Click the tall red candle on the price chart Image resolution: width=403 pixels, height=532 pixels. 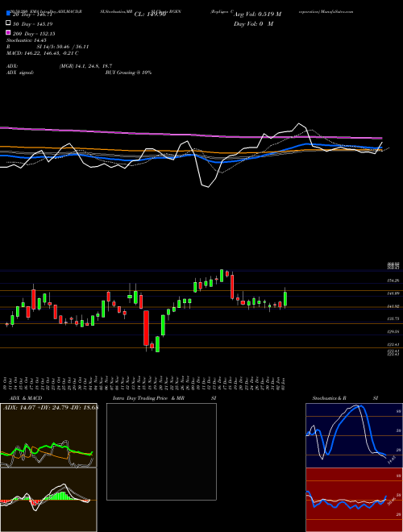point(147,328)
